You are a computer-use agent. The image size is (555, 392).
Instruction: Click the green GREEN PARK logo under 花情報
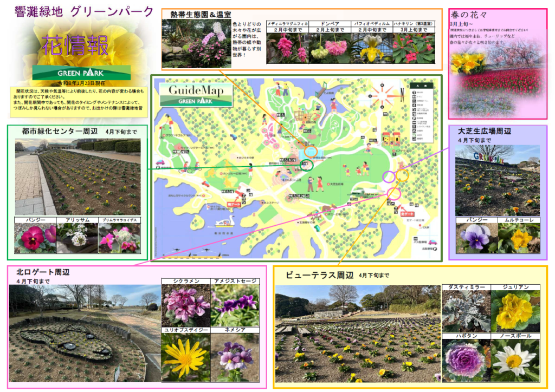click(81, 72)
